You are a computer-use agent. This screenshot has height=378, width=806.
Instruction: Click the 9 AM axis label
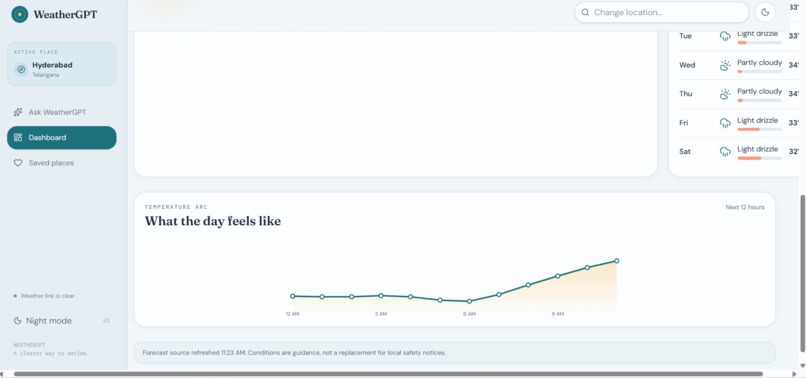coord(558,314)
